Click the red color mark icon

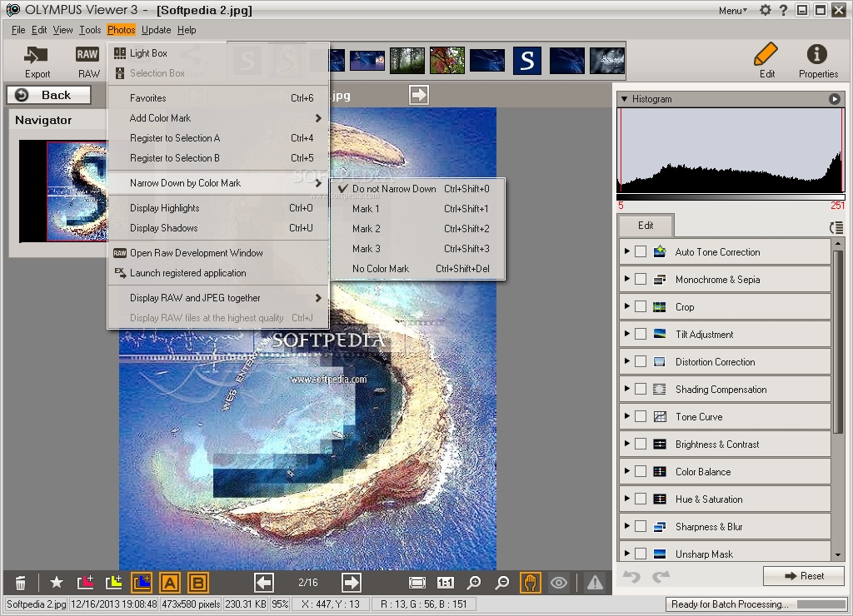coord(86,583)
